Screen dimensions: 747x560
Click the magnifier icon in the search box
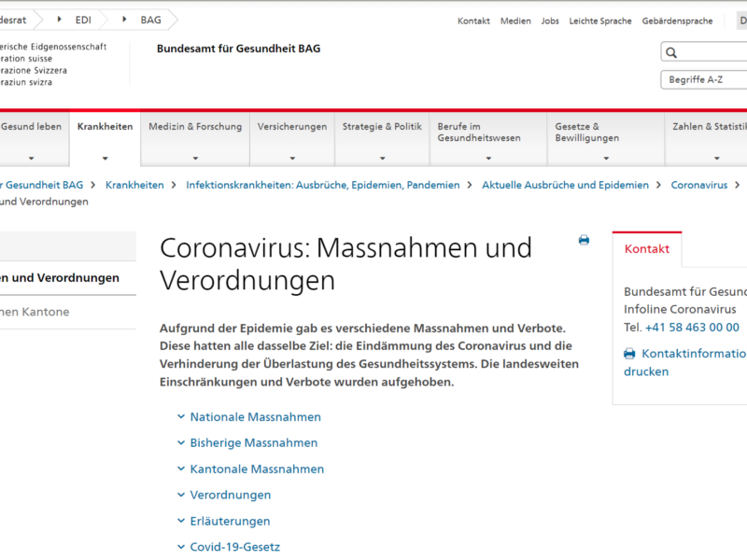pos(671,52)
